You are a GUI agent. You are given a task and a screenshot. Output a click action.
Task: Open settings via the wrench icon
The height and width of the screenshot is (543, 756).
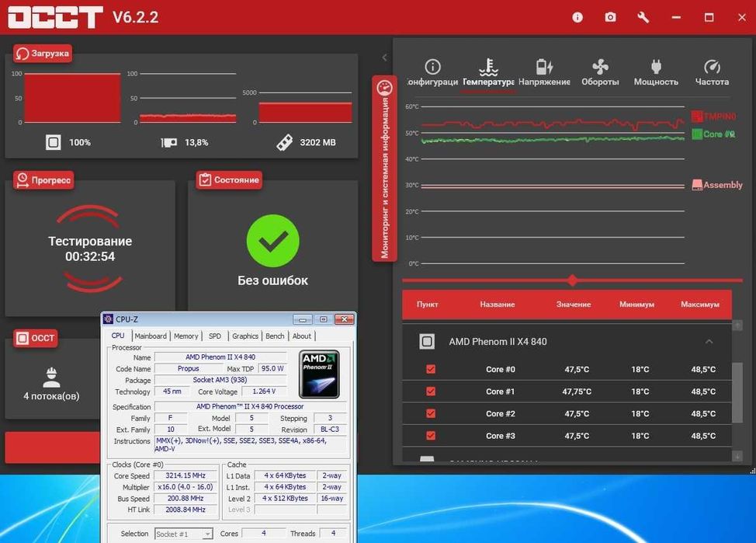643,17
